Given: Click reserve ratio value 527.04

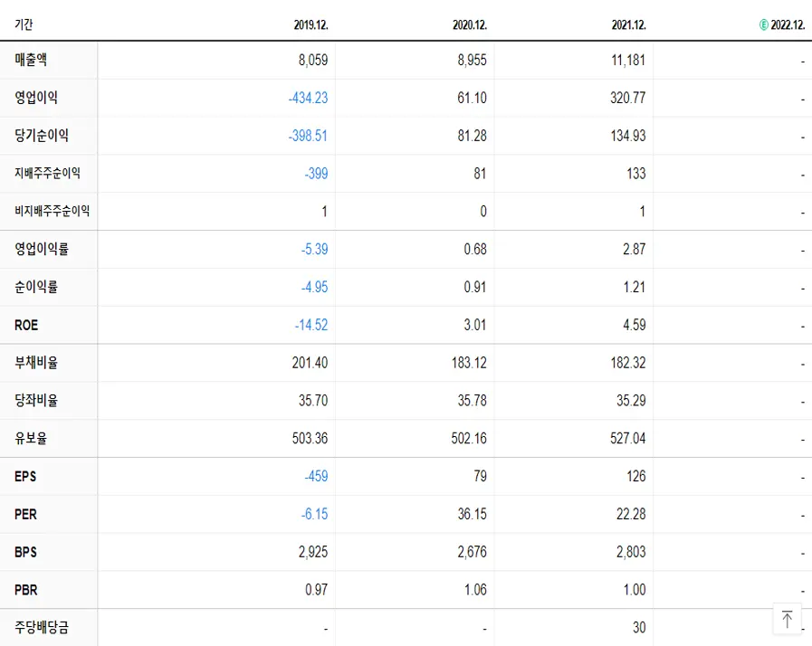Looking at the screenshot, I should click(x=627, y=439).
